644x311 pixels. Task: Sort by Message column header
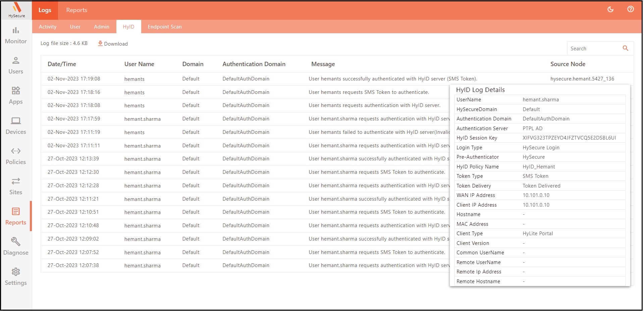point(323,64)
